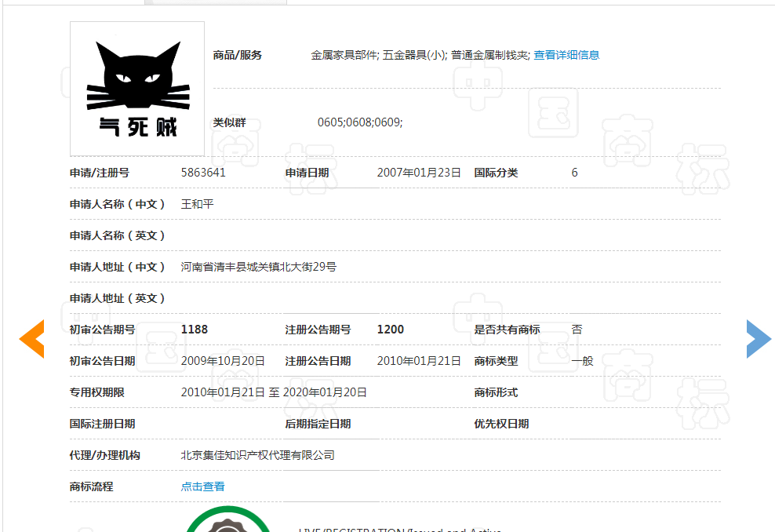
Task: Select the tab at the top of the page
Action: pyautogui.click(x=216, y=2)
